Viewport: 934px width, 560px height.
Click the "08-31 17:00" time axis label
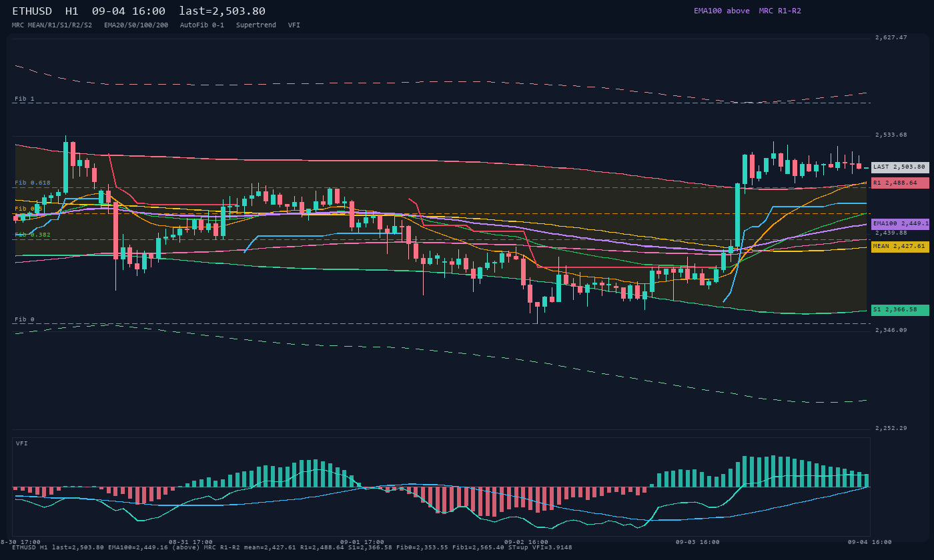191,542
